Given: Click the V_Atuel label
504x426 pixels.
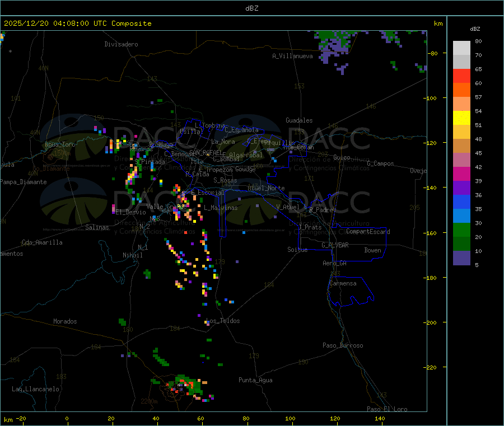Looking at the screenshot, I should (288, 207).
